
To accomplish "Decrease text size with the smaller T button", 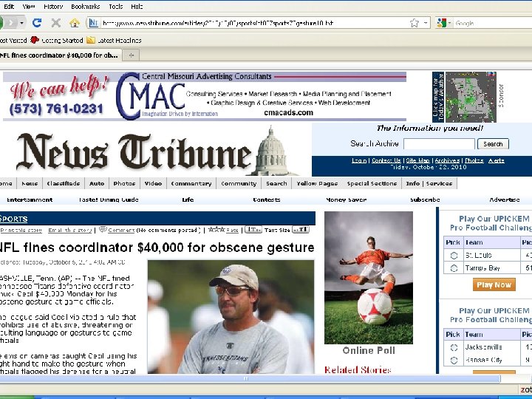I will tap(253, 230).
